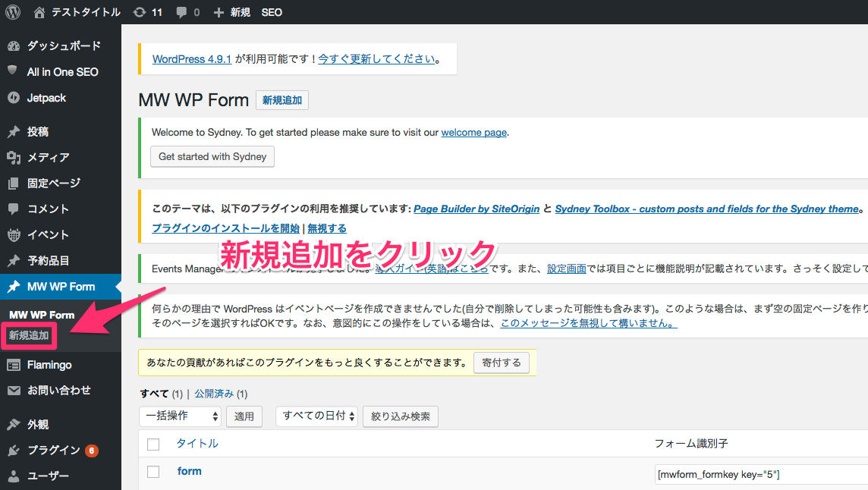Click the plus icon for new content

click(219, 12)
